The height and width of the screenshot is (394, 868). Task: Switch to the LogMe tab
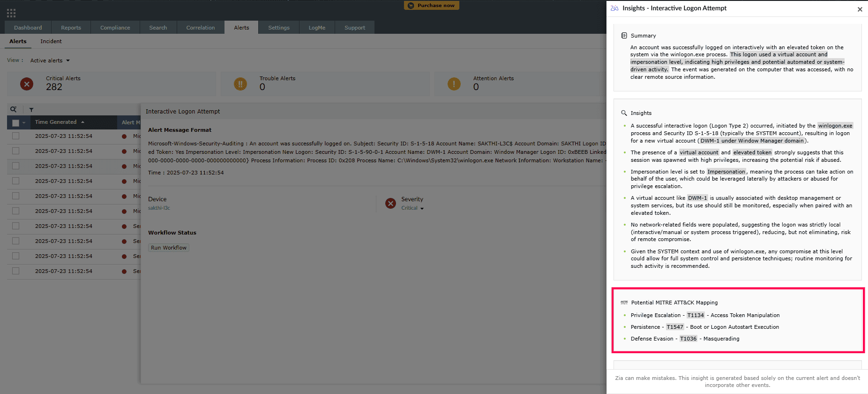pos(317,28)
